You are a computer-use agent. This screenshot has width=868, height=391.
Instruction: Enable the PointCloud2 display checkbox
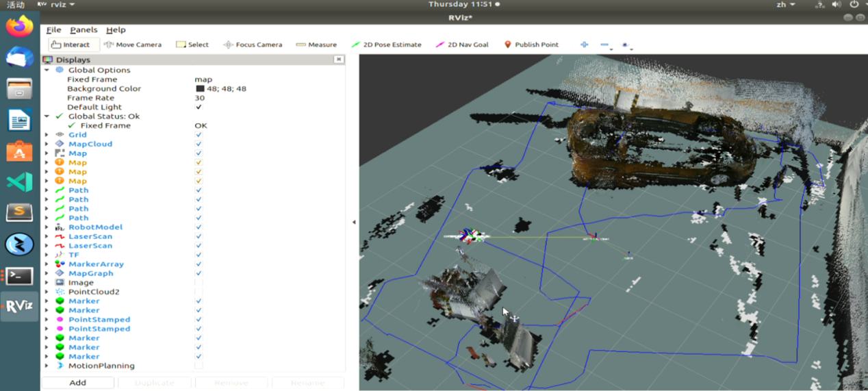click(199, 292)
